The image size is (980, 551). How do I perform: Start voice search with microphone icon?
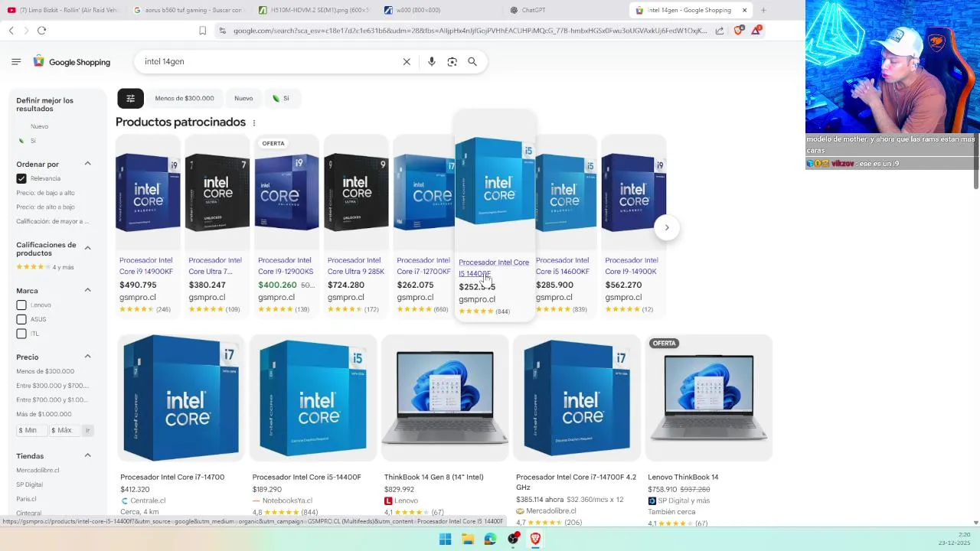(432, 62)
